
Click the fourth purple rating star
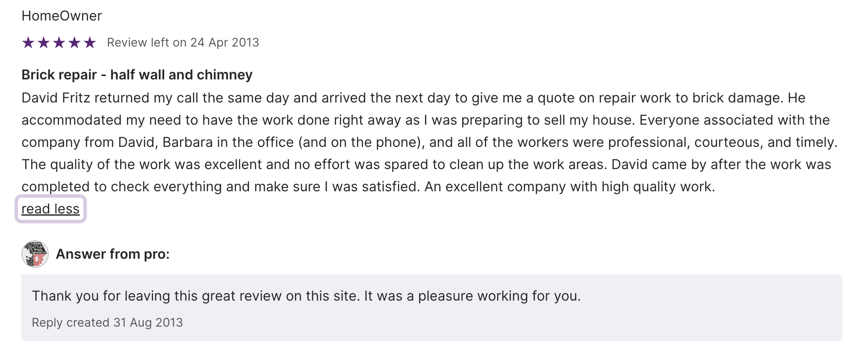tap(74, 43)
